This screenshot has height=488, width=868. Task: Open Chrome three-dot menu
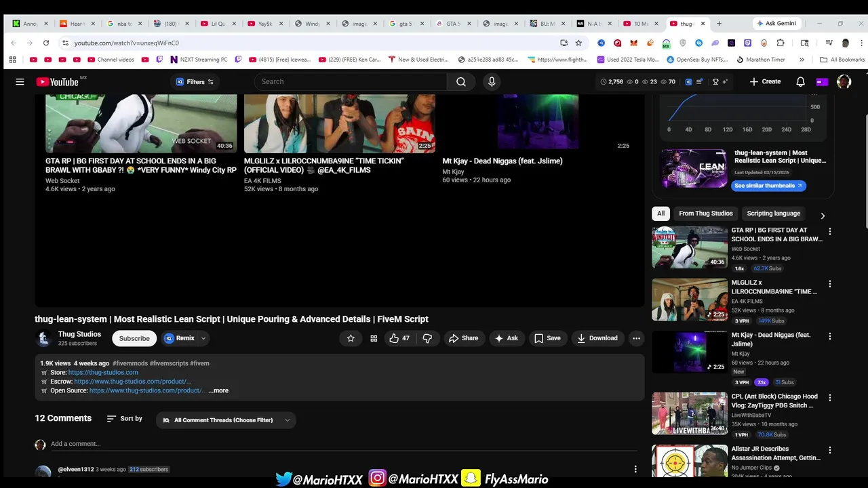point(861,43)
